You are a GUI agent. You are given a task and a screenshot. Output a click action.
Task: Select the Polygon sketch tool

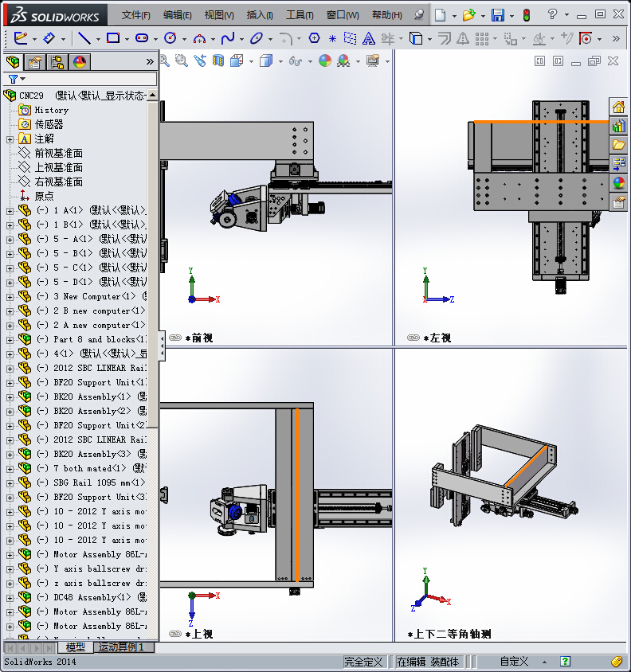315,38
